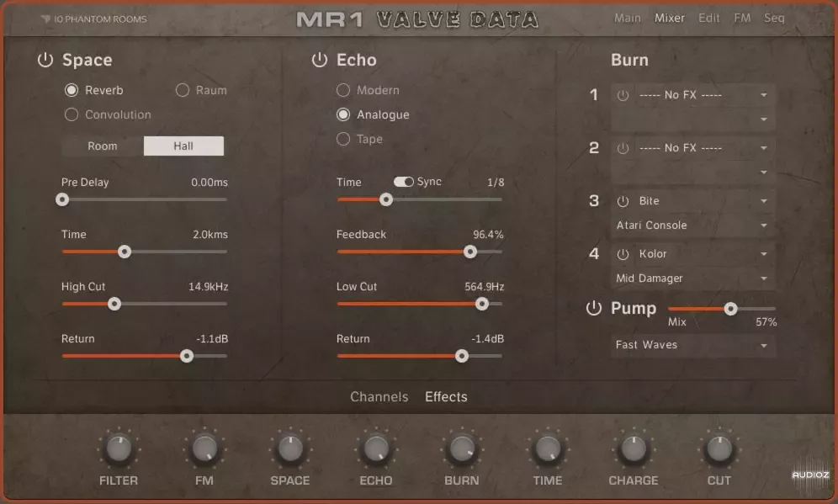Open the Atari Console preset dropdown
Screen dimensions: 838x504
(692, 225)
